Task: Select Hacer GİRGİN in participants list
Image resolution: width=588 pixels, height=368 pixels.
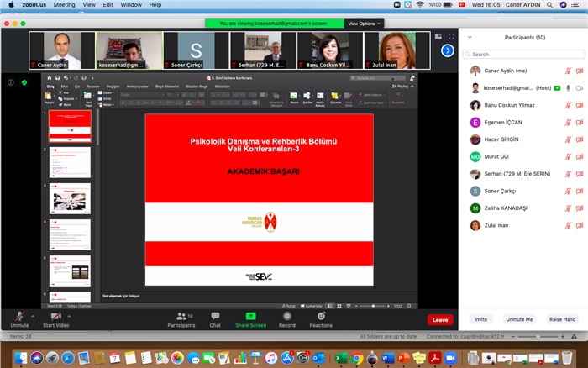Action: click(523, 139)
